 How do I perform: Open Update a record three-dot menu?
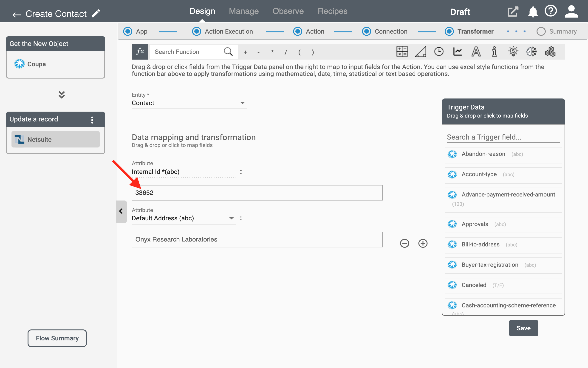coord(92,120)
